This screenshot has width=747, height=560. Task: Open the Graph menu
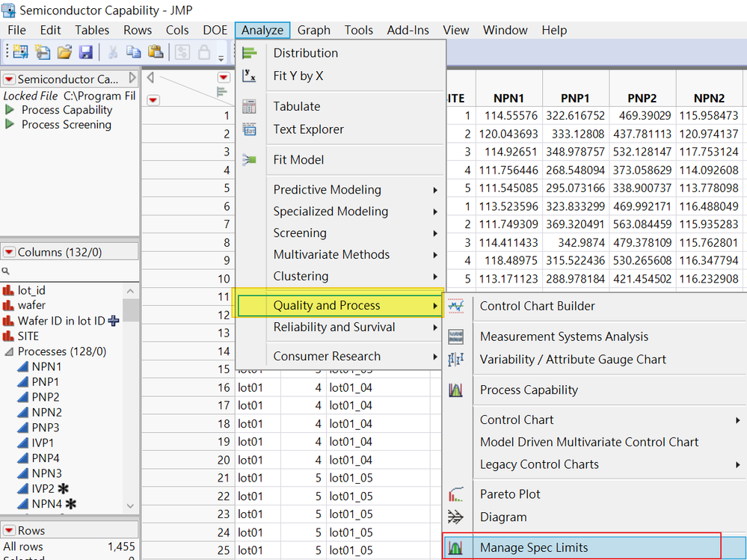pyautogui.click(x=313, y=30)
